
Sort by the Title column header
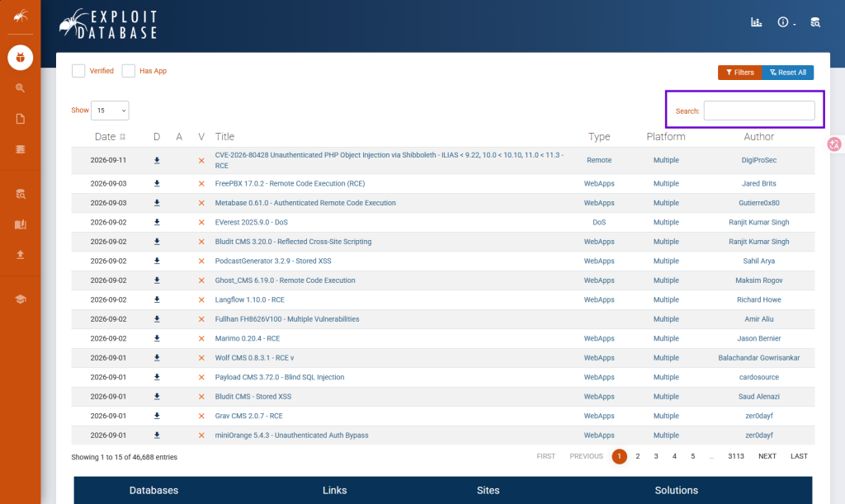coord(224,137)
